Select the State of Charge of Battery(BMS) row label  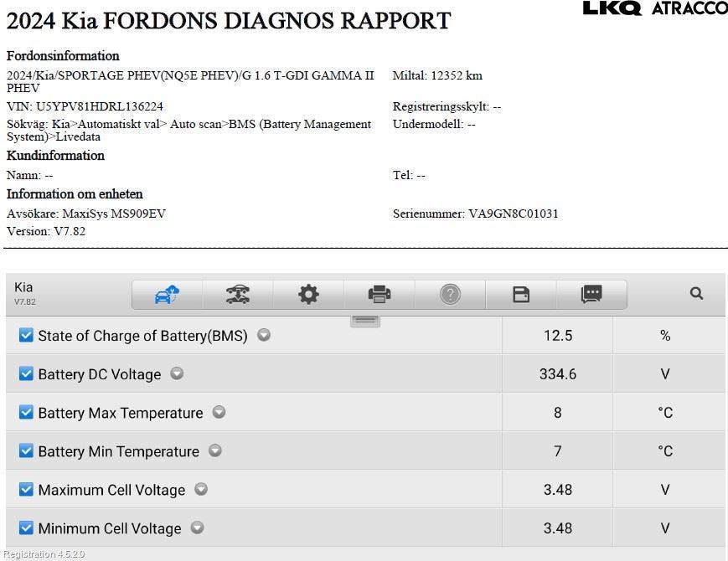(142, 336)
